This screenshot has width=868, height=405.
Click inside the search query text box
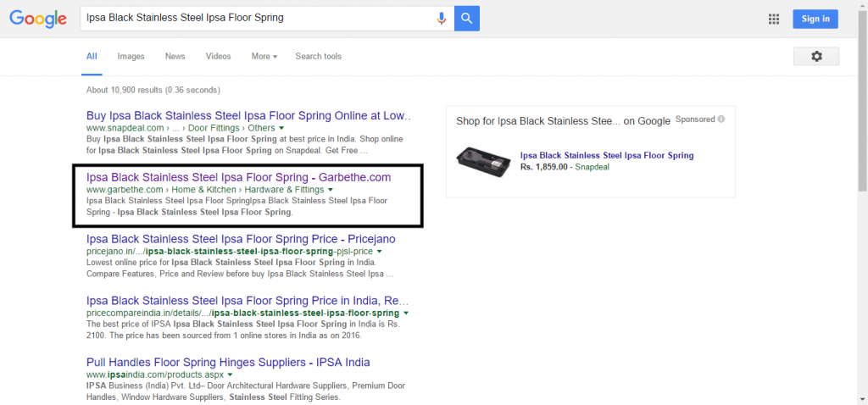point(254,18)
